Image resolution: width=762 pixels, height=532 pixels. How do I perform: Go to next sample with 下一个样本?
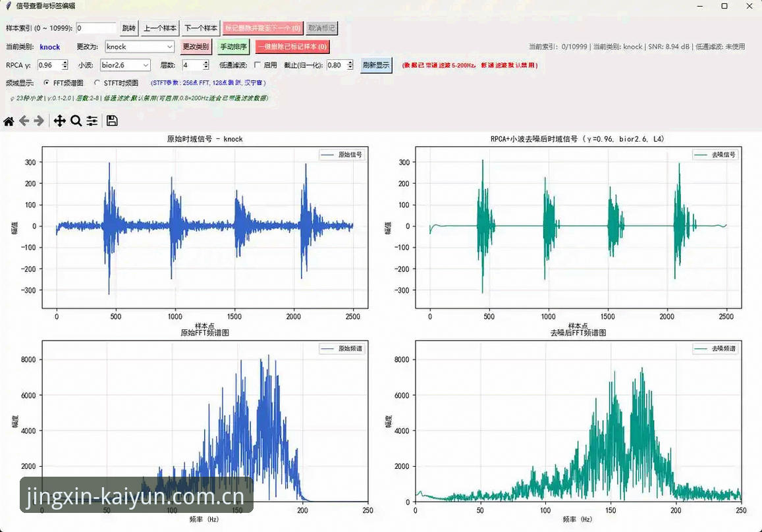click(201, 28)
